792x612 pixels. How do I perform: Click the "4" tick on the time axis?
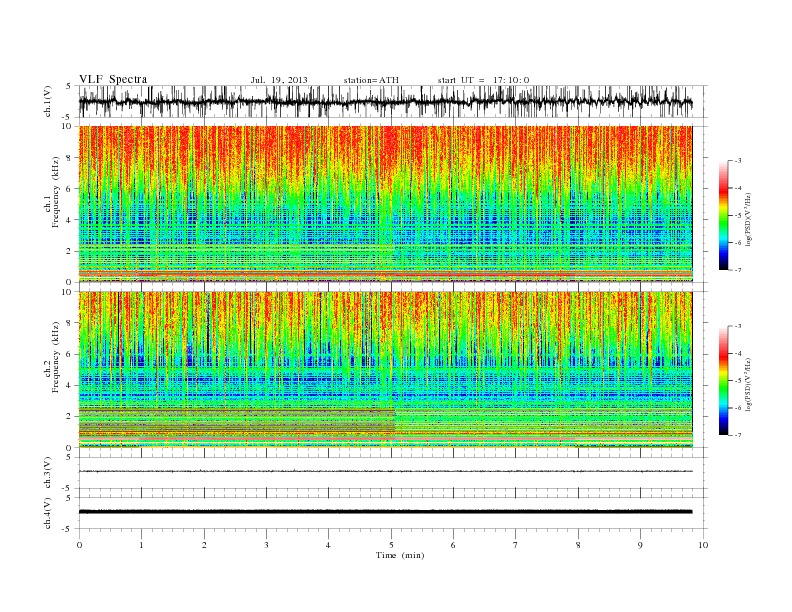click(x=328, y=545)
